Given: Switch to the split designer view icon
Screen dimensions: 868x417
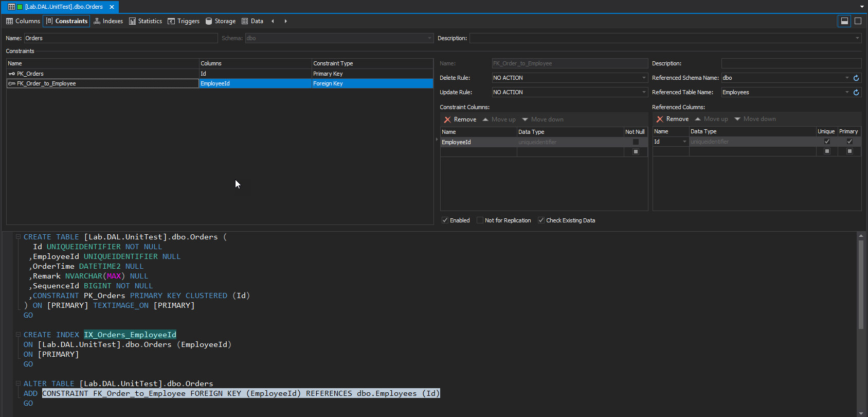Looking at the screenshot, I should click(x=844, y=21).
